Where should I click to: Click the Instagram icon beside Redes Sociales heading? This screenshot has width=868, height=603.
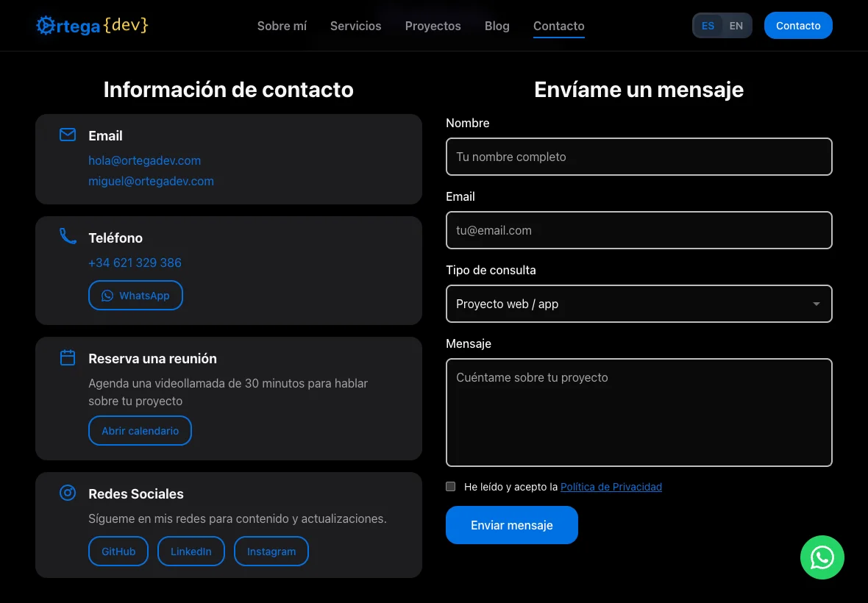point(67,492)
